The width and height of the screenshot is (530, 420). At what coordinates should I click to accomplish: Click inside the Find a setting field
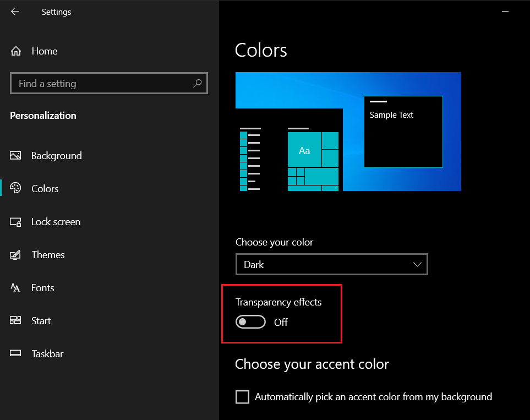[99, 83]
